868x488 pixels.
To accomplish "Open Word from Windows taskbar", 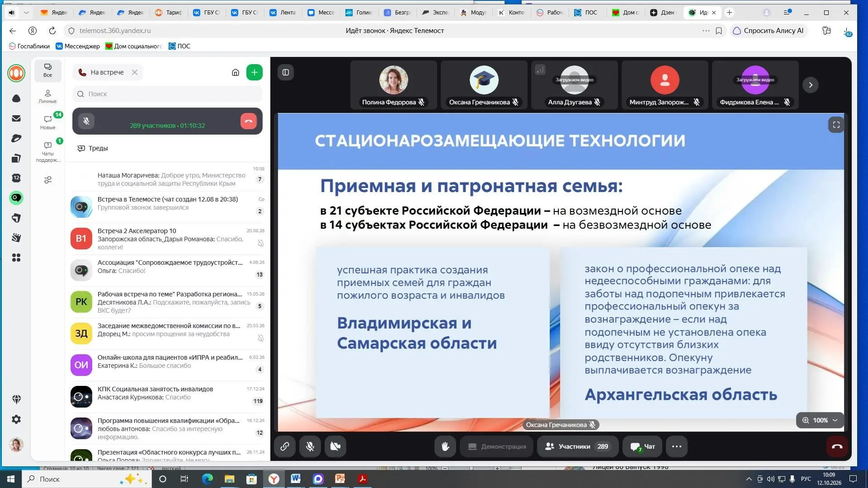I will click(x=296, y=479).
